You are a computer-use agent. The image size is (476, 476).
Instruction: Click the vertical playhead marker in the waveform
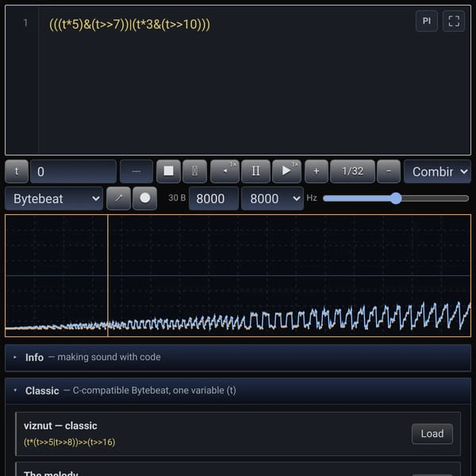click(x=108, y=275)
